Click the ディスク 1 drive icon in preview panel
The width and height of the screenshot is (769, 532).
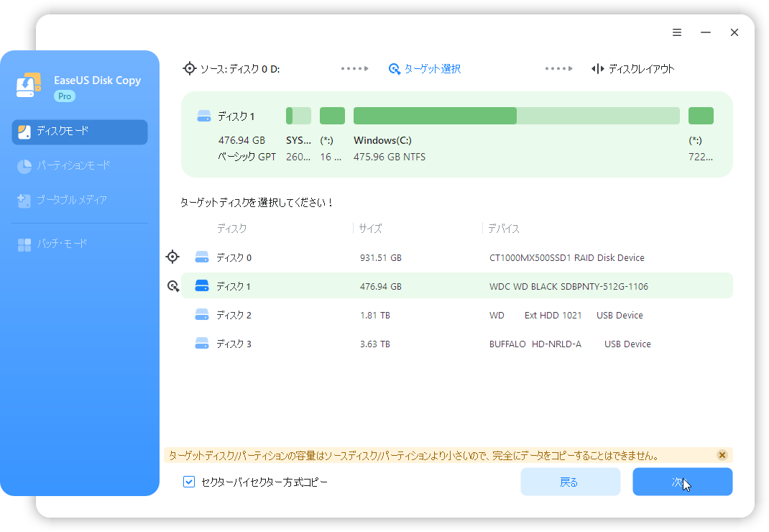204,116
